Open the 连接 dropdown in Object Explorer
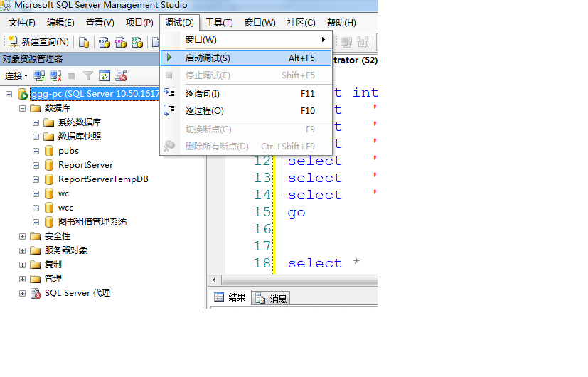Viewport: 588px width, 377px height. pos(16,76)
